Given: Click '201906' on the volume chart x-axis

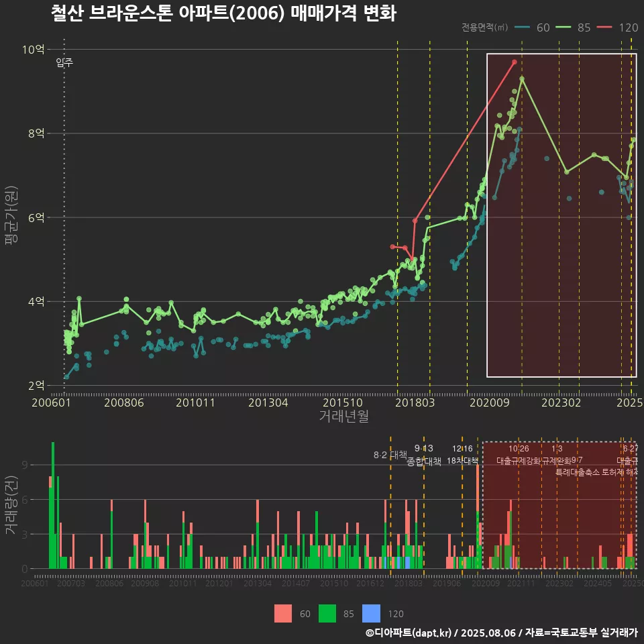Looking at the screenshot, I should pos(447,583).
